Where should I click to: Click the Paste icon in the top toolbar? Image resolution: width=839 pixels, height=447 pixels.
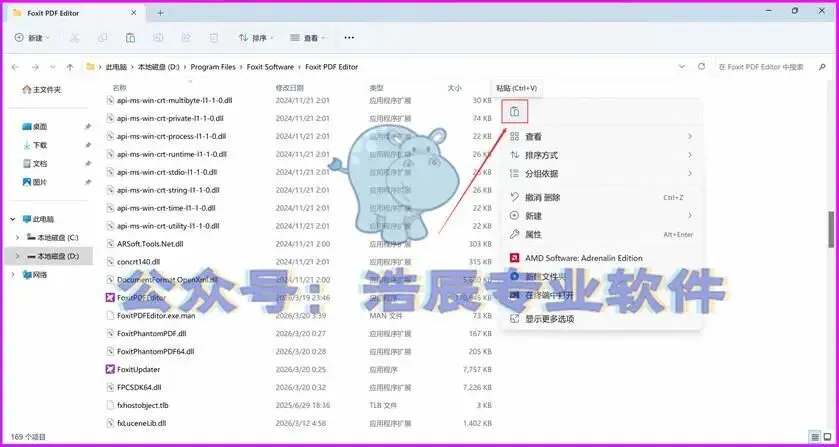click(130, 38)
